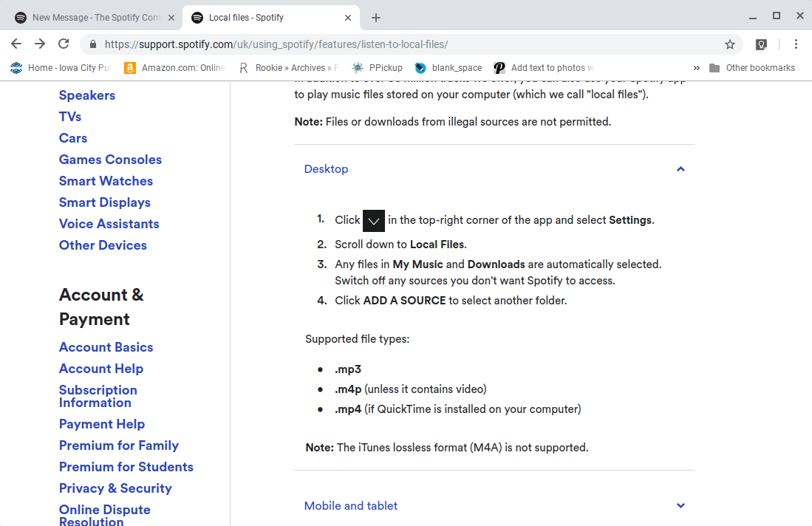Bookmark this page with the star icon
812x526 pixels.
730,44
